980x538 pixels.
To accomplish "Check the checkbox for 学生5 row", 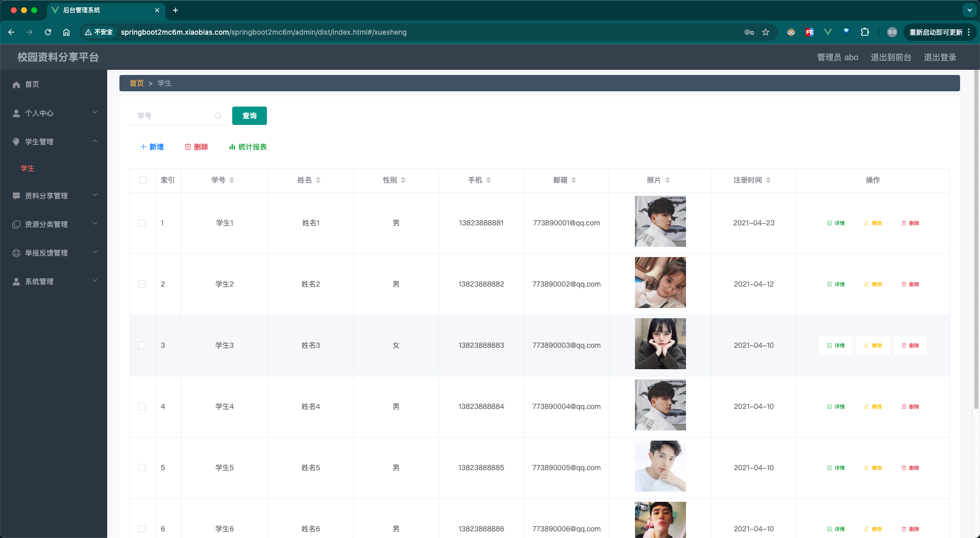I will point(142,468).
